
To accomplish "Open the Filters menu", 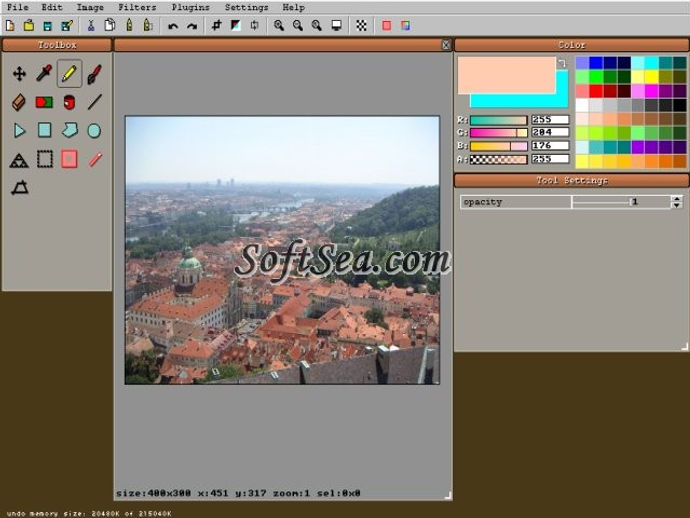I will coord(137,7).
